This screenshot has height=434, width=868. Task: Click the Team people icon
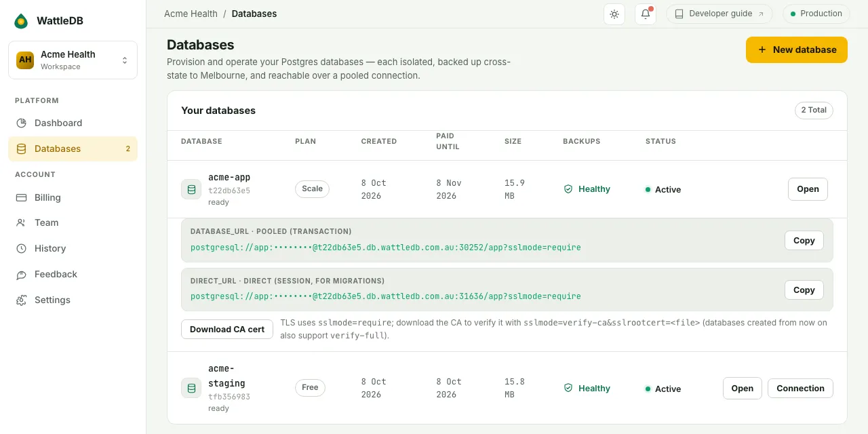coord(22,222)
